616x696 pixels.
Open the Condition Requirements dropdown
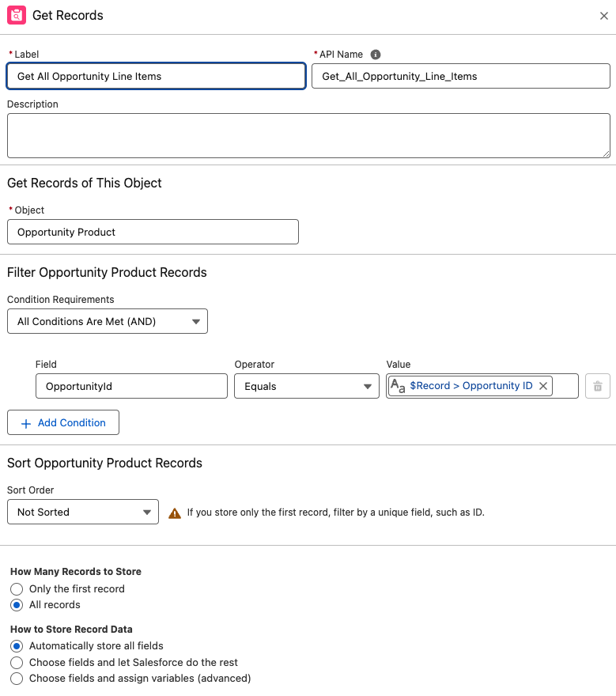(x=108, y=321)
